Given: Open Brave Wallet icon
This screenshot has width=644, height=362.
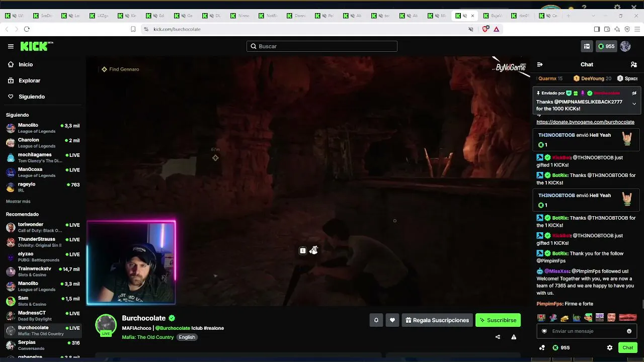Looking at the screenshot, I should [x=607, y=29].
